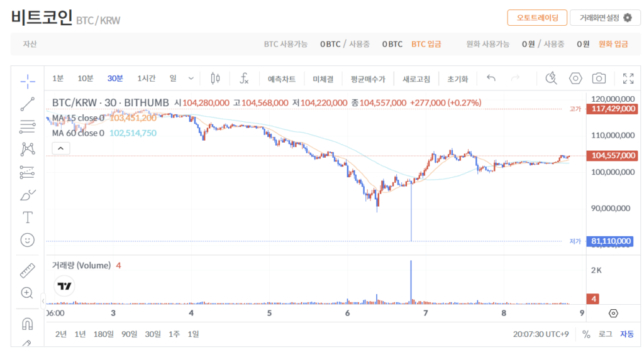The image size is (644, 350).
Task: Show 미체결 open orders on chart
Action: click(323, 79)
